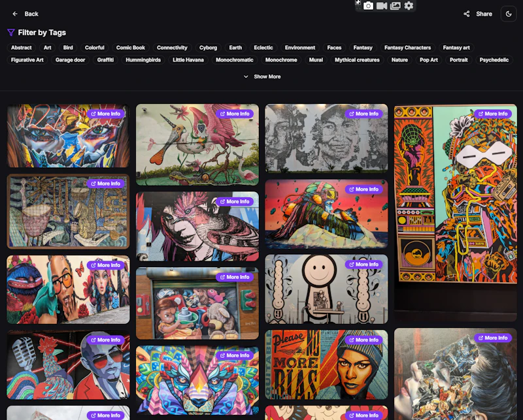Click the Filter by Tags heading
This screenshot has width=523, height=420.
coord(42,33)
